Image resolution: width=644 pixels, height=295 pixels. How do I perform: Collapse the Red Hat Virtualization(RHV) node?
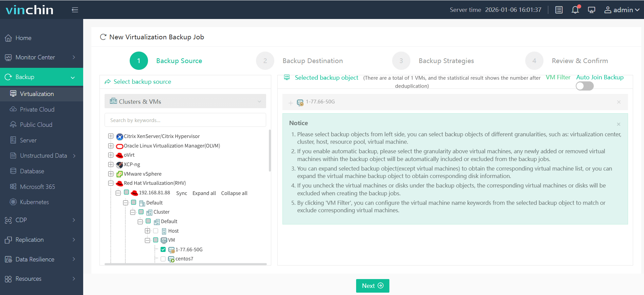point(111,183)
